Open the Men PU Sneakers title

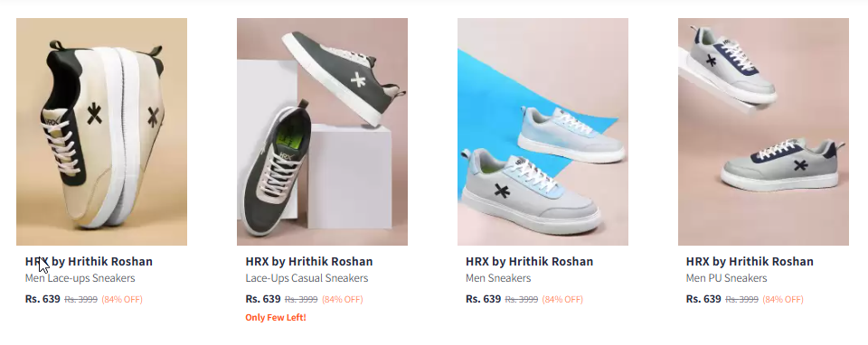726,278
